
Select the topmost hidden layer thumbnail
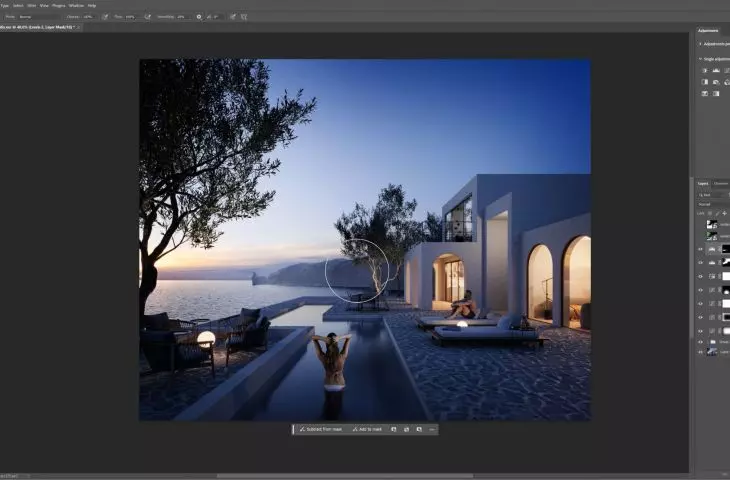(x=712, y=225)
